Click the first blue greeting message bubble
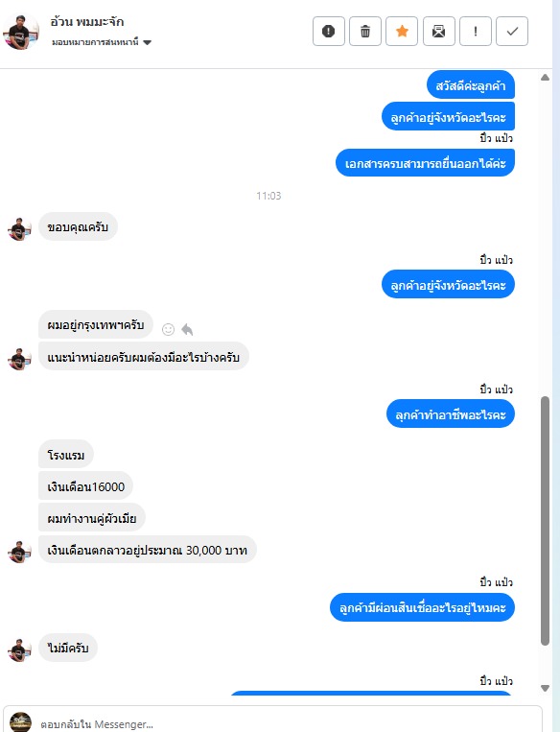Image resolution: width=560 pixels, height=732 pixels. [471, 85]
